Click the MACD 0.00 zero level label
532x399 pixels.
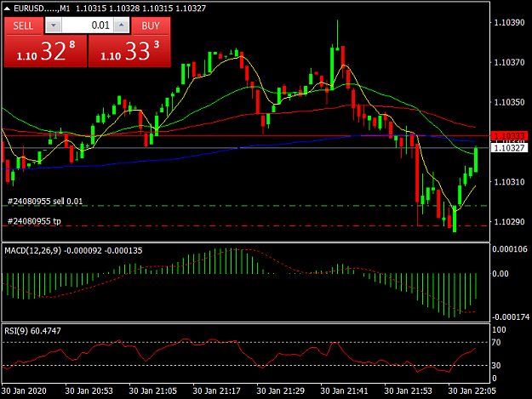coord(501,274)
